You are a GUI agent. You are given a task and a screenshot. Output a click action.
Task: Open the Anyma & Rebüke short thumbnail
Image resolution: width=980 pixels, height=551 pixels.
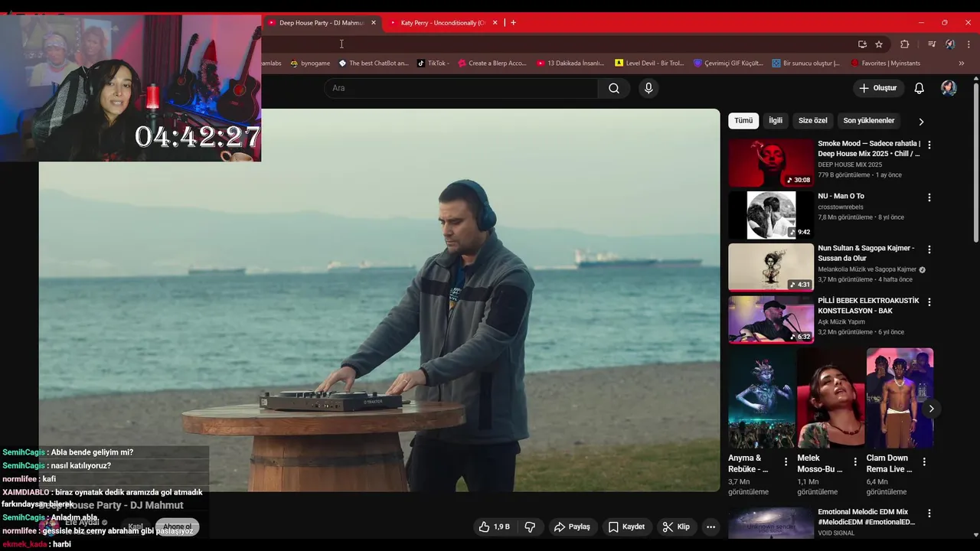[762, 398]
